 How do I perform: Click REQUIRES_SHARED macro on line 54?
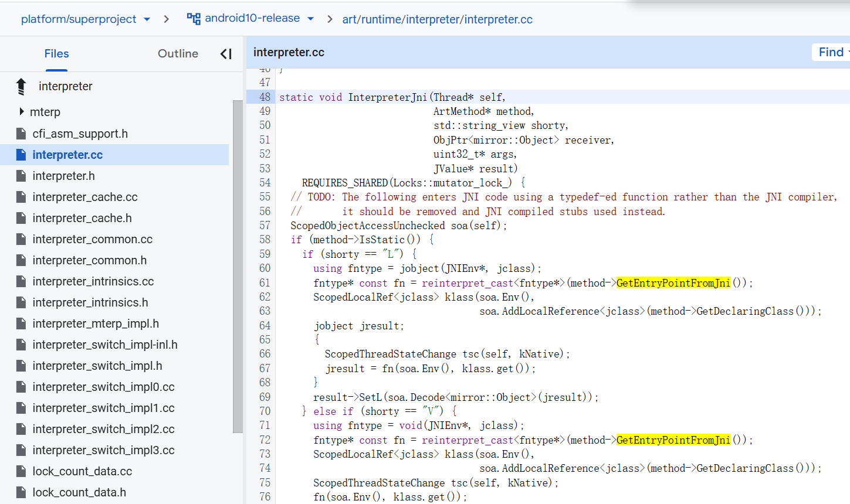coord(345,183)
